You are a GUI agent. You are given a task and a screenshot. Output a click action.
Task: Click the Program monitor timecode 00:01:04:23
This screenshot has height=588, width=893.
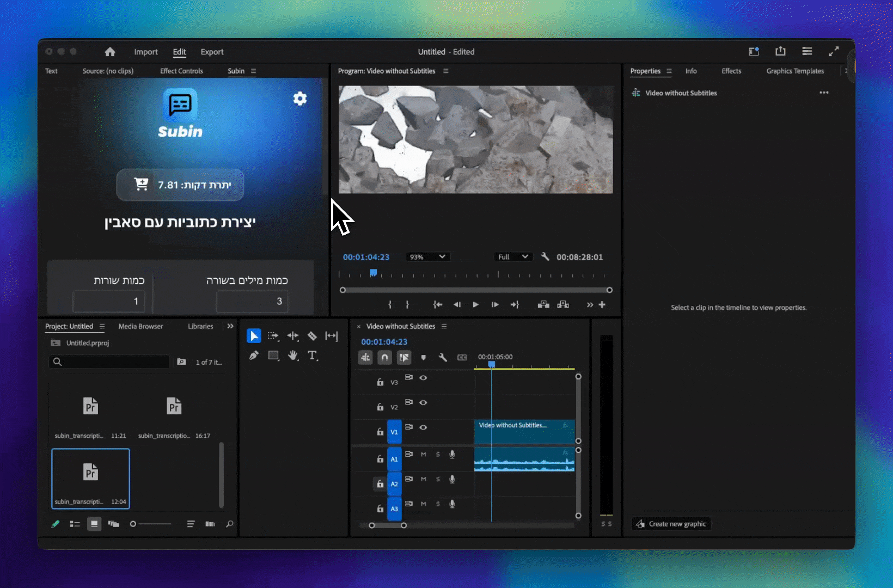click(366, 257)
